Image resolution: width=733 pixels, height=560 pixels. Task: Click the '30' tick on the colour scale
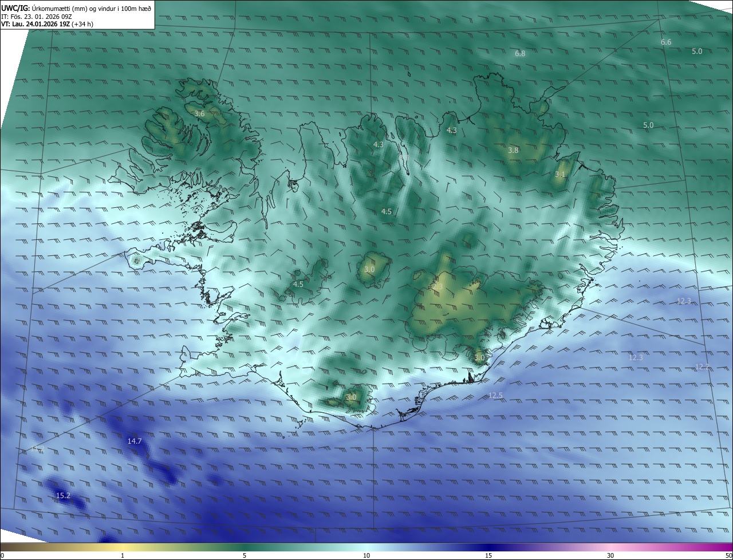(610, 555)
